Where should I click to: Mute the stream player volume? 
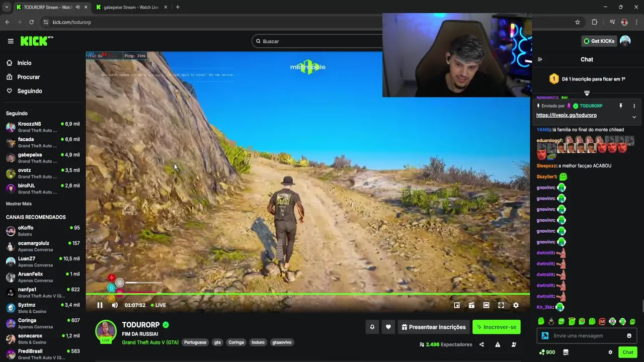pyautogui.click(x=115, y=305)
